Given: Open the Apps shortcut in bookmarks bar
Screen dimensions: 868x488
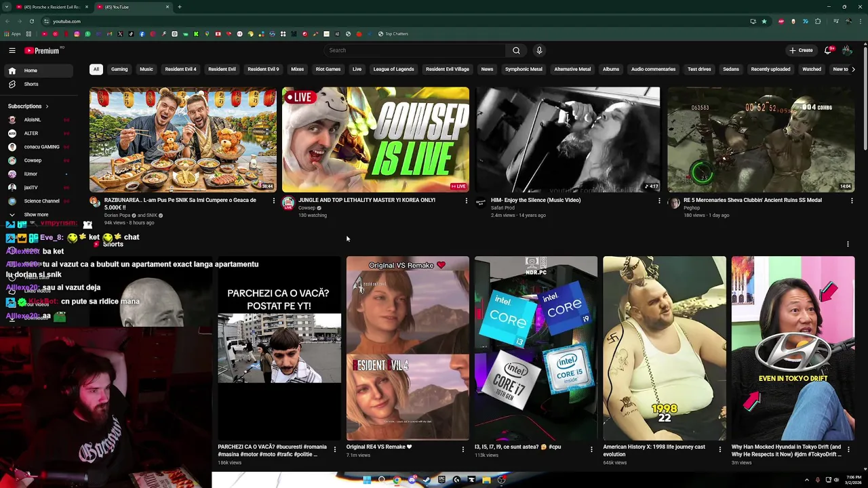Looking at the screenshot, I should click(12, 34).
